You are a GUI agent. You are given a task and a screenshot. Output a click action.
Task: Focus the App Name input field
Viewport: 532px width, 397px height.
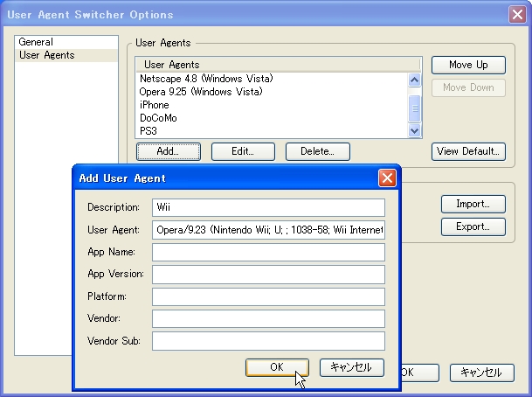click(268, 253)
